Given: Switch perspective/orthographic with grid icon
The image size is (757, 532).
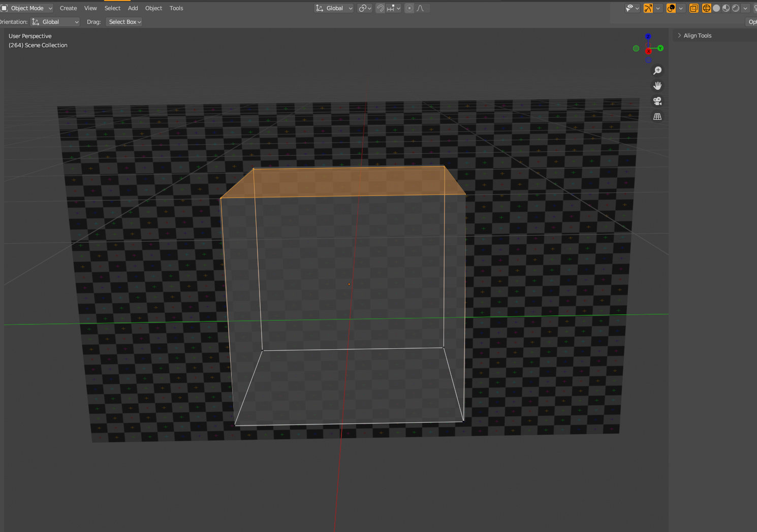Looking at the screenshot, I should [x=657, y=116].
